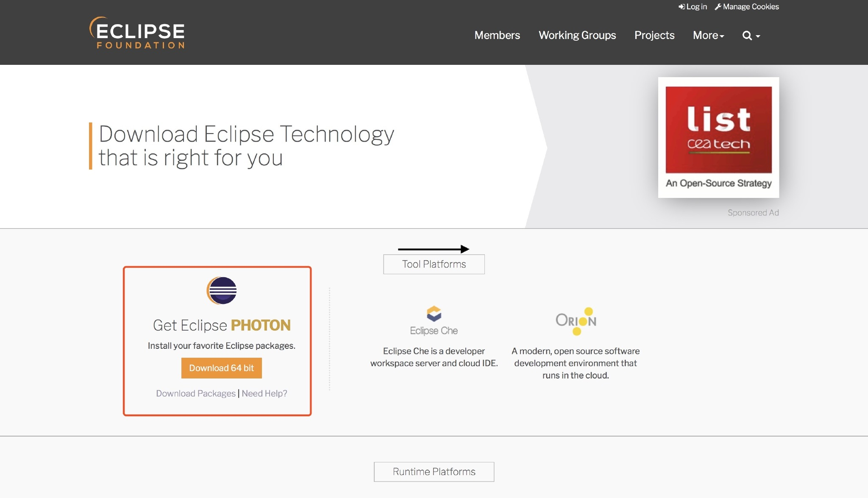Click the Tool Platforms label

click(x=434, y=264)
